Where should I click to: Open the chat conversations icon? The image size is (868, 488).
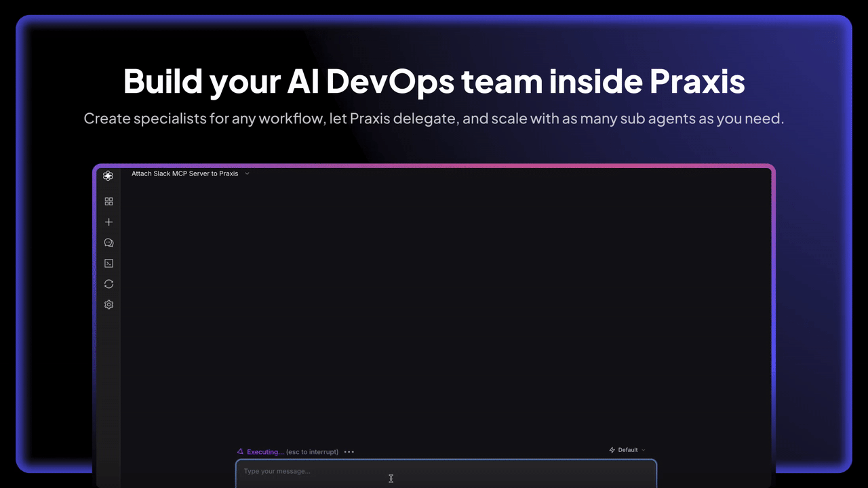(108, 243)
